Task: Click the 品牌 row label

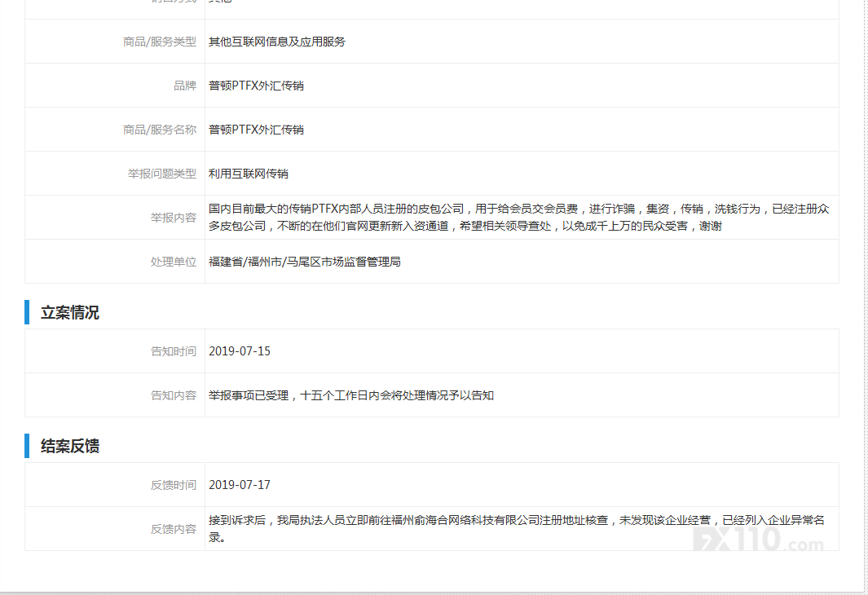Action: [185, 86]
